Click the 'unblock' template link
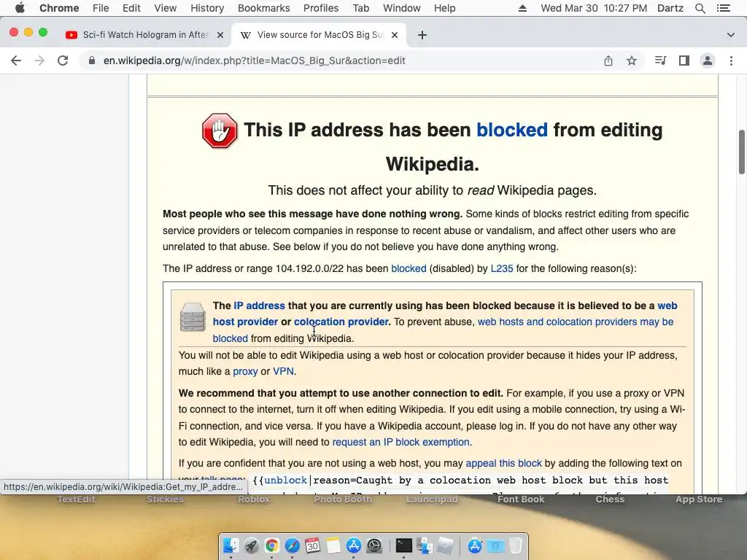Viewport: 747px width, 560px height. pos(285,481)
